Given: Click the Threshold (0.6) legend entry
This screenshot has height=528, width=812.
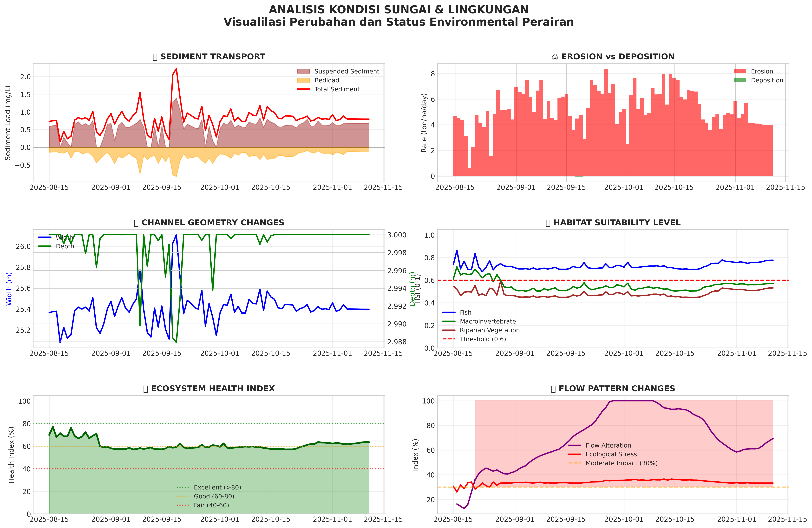Looking at the screenshot, I should tap(482, 339).
